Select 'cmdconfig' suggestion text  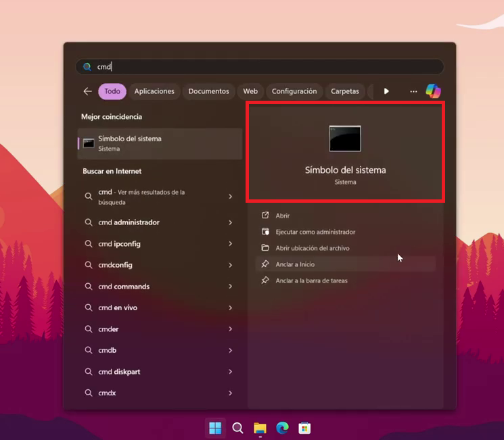tap(115, 266)
